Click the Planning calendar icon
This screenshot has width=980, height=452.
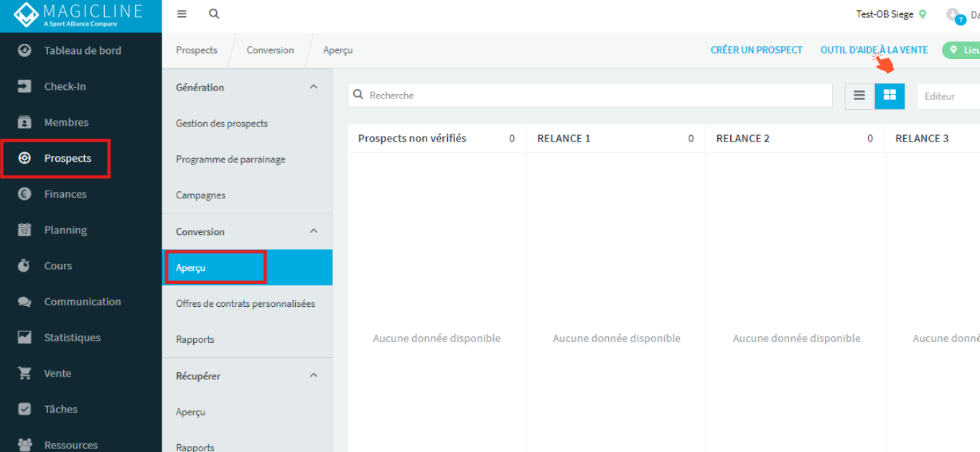pyautogui.click(x=24, y=230)
